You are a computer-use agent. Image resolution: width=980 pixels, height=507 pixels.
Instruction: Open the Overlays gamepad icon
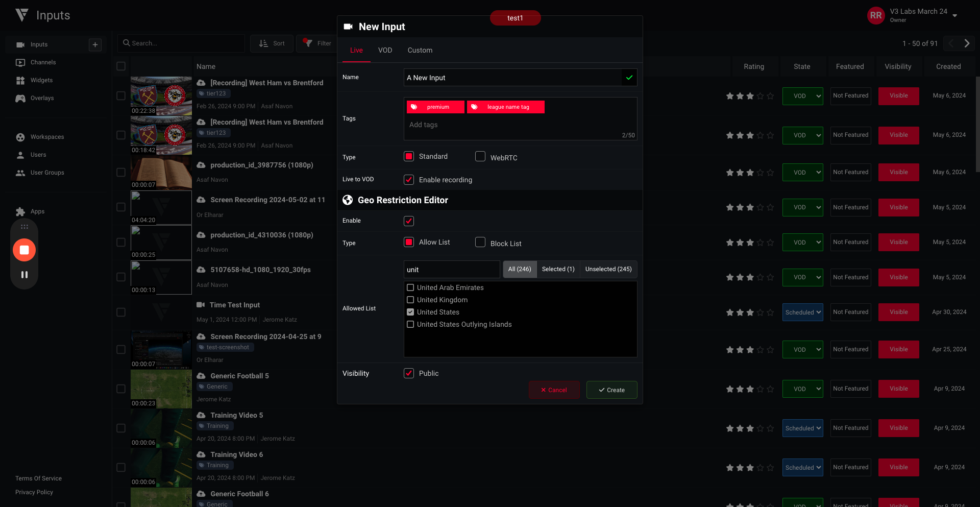20,99
